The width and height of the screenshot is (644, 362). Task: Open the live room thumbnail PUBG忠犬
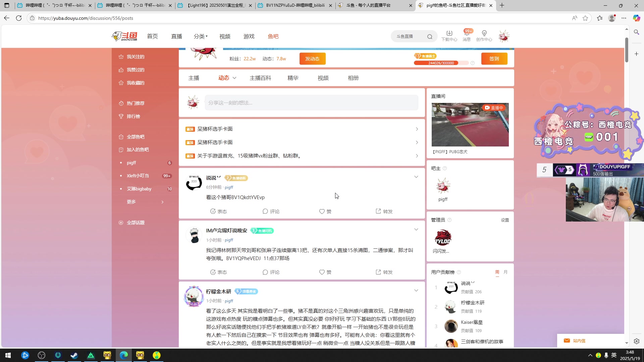pyautogui.click(x=470, y=125)
